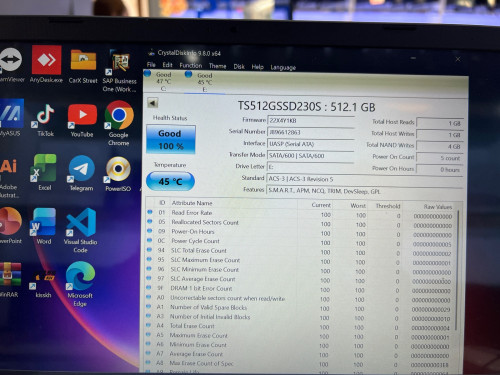
Task: Launch SAP Business One shortcut
Action: pos(119,71)
